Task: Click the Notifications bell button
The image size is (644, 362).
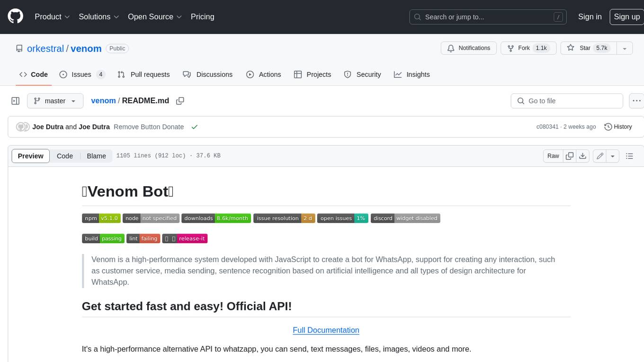Action: pos(469,48)
